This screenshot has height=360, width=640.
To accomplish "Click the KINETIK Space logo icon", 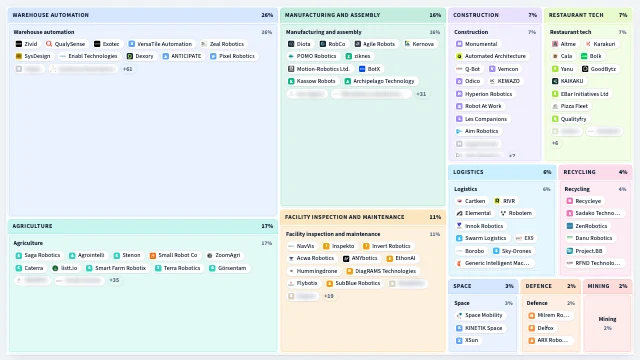I will point(459,328).
